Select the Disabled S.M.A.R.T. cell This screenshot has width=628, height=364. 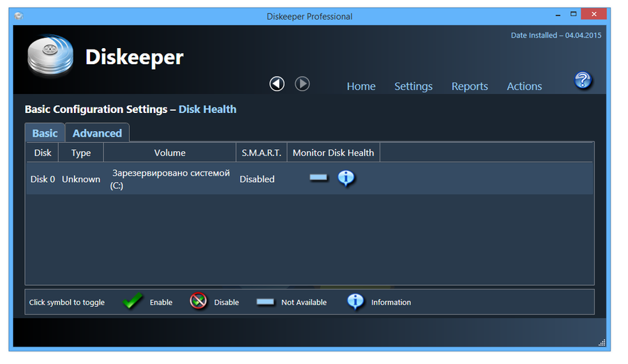(x=257, y=179)
